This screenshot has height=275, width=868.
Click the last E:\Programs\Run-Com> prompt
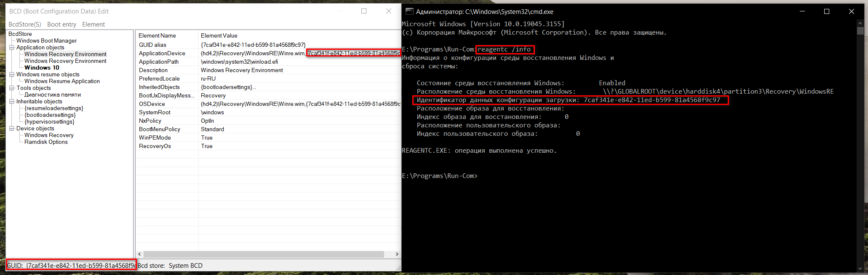(x=440, y=176)
